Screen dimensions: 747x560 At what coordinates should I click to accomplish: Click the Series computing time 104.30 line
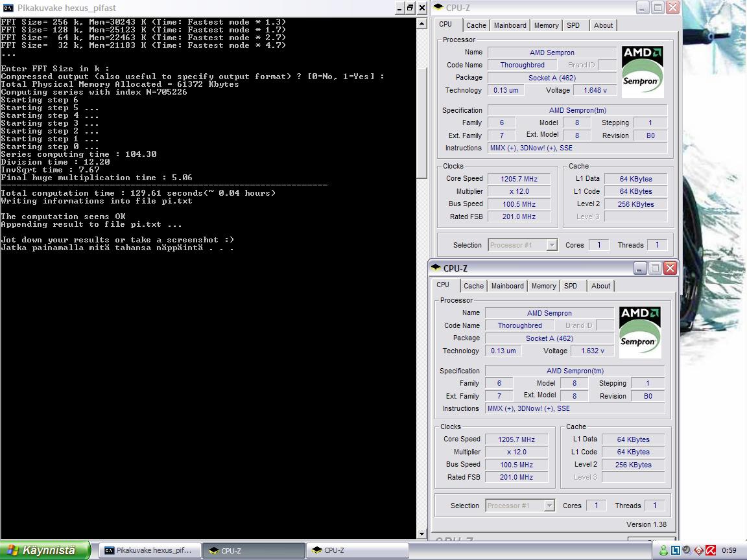pos(78,154)
